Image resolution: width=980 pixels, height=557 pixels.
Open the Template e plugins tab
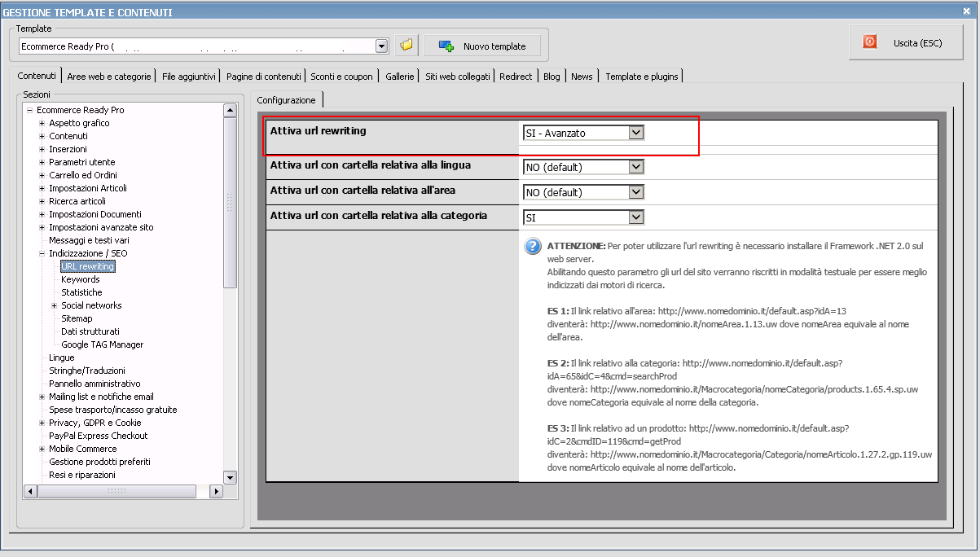[641, 77]
